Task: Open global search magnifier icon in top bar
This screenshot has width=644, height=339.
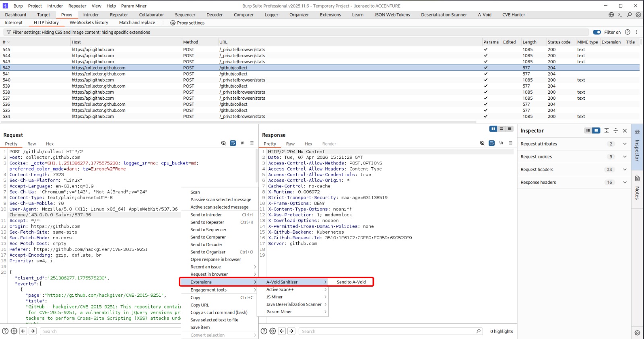Action: [x=630, y=14]
